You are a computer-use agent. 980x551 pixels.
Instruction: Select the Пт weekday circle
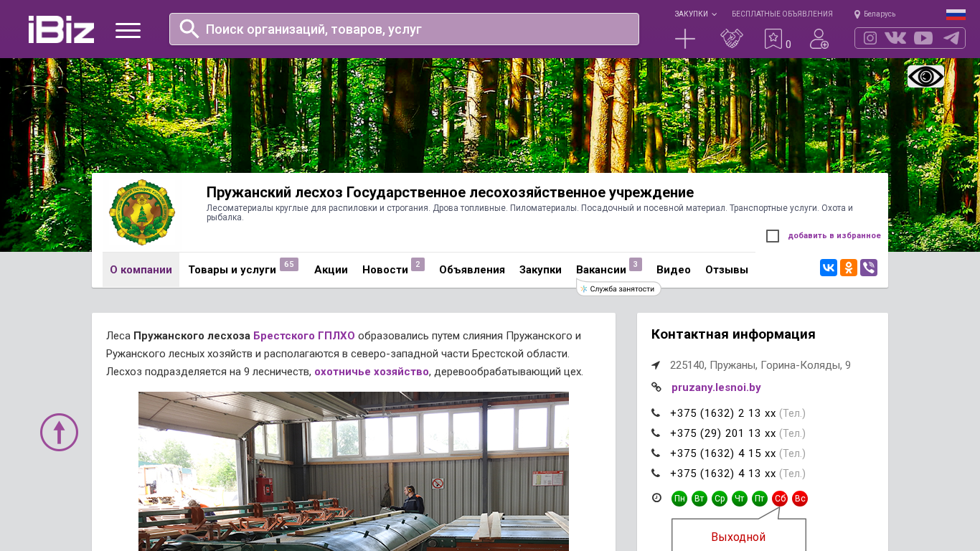point(760,499)
